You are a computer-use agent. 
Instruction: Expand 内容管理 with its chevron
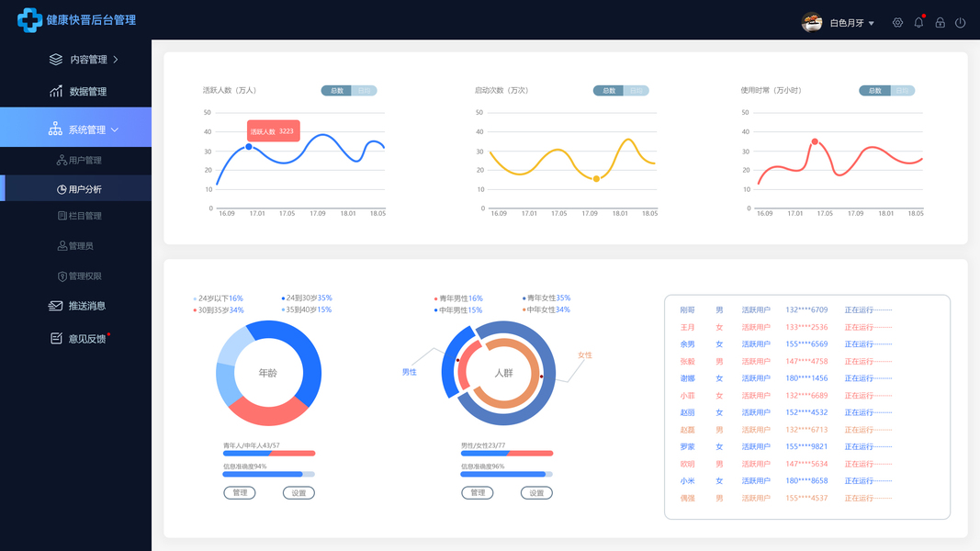(116, 60)
